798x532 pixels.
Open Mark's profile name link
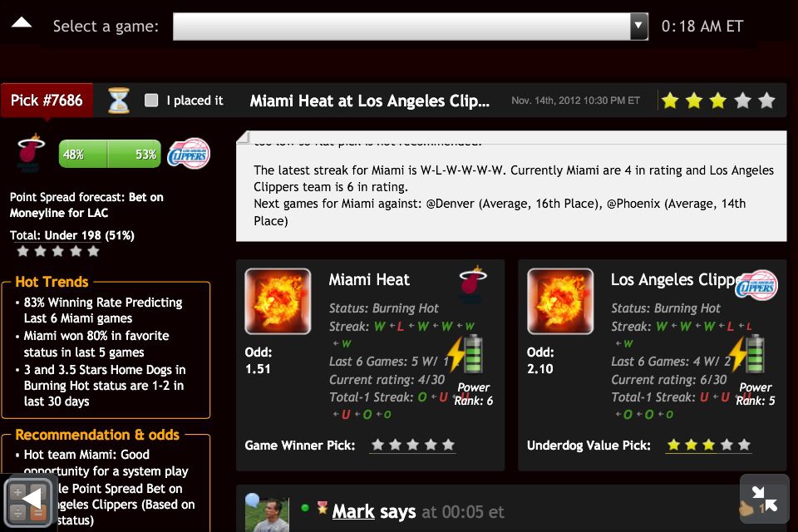point(353,511)
